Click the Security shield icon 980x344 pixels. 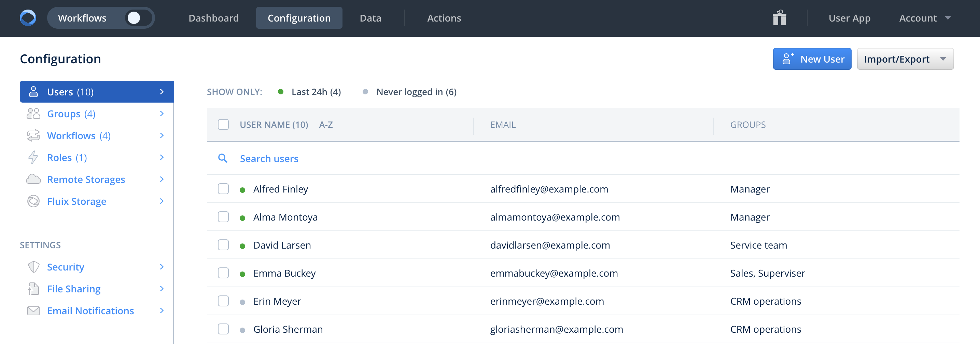(x=33, y=267)
